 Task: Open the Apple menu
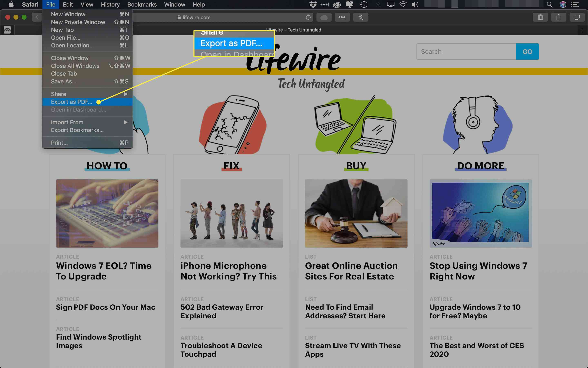coord(11,4)
